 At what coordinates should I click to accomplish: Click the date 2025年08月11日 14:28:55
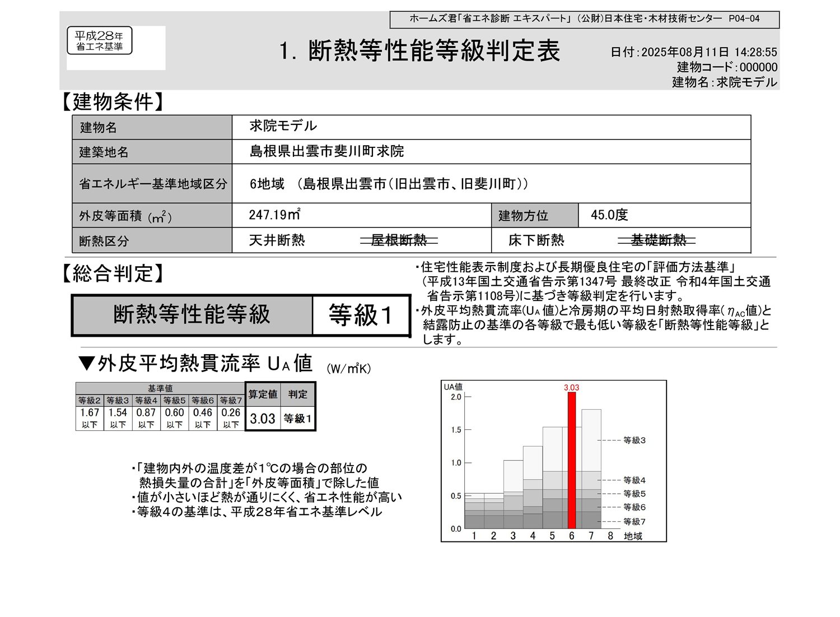pos(709,52)
